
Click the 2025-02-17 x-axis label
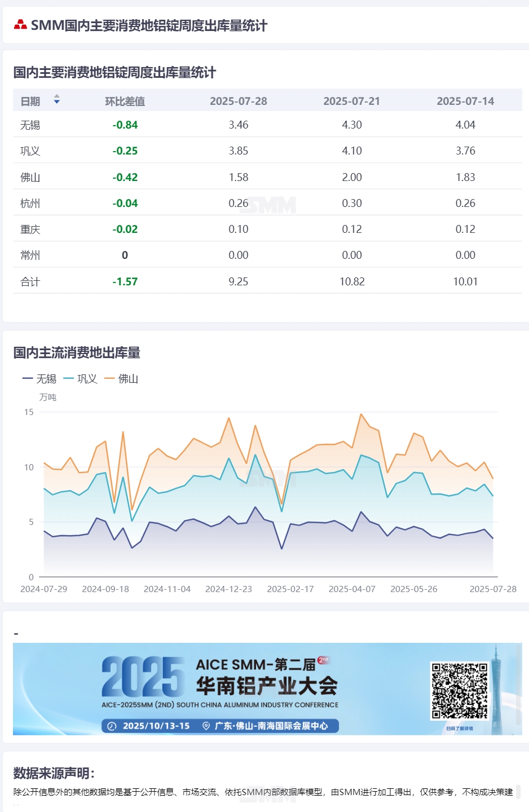tap(290, 589)
